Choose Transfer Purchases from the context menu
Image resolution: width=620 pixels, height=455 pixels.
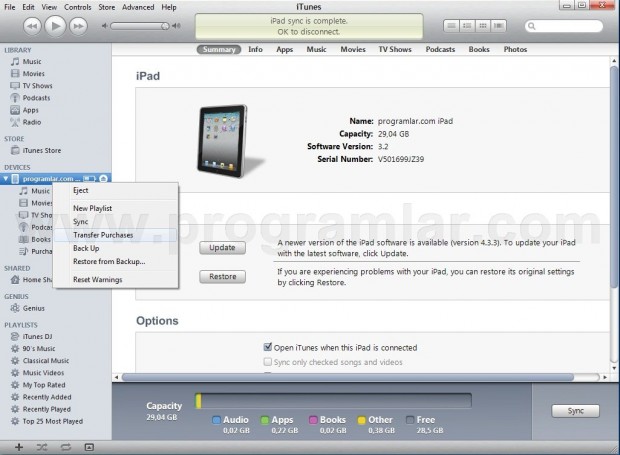(x=115, y=235)
